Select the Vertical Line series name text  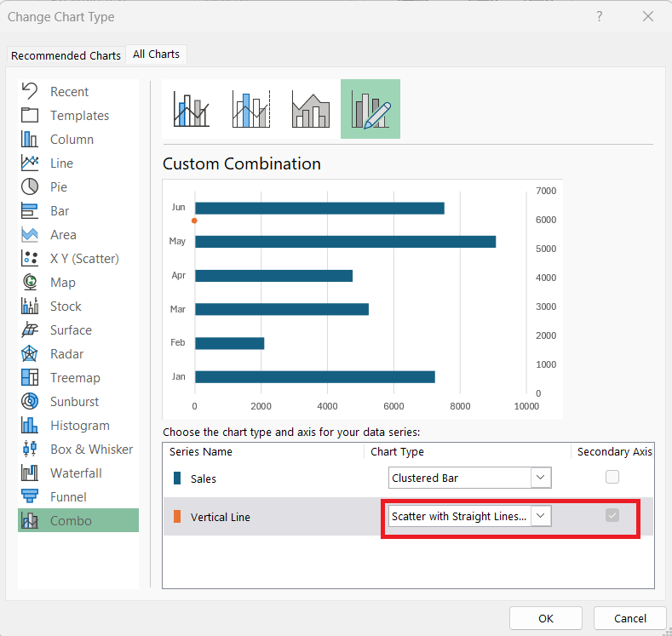tap(221, 517)
